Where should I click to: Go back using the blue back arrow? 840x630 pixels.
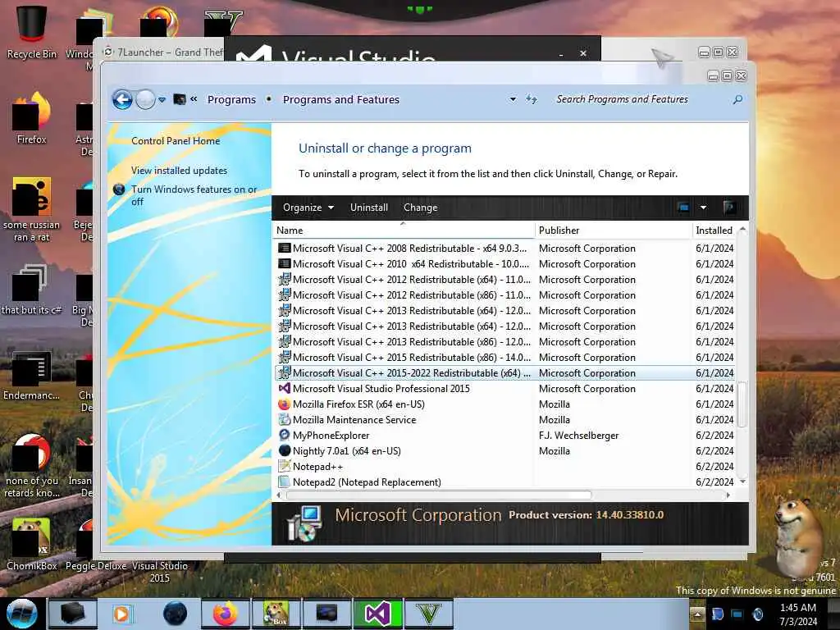click(122, 99)
